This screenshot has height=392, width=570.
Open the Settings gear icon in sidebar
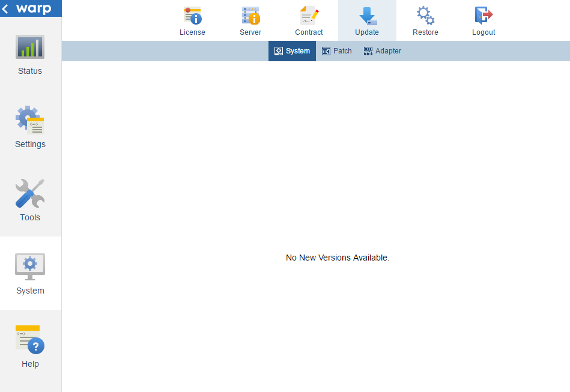(30, 120)
